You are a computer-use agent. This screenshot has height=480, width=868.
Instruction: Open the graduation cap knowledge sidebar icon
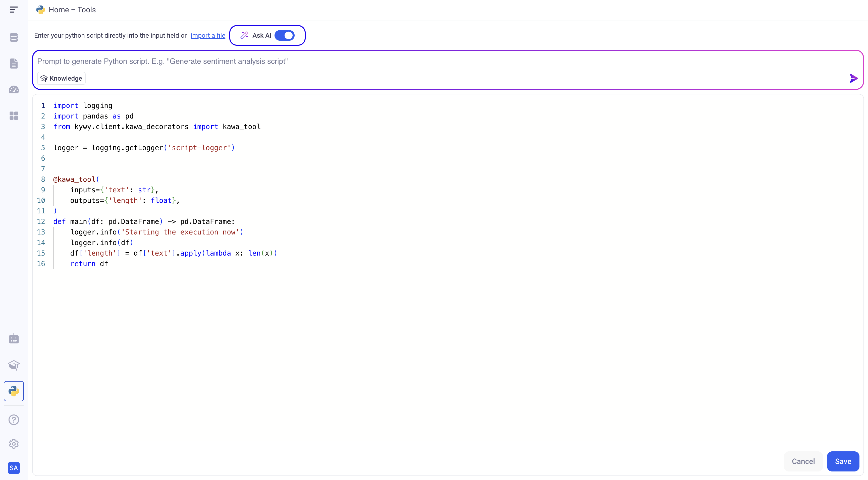coord(14,365)
